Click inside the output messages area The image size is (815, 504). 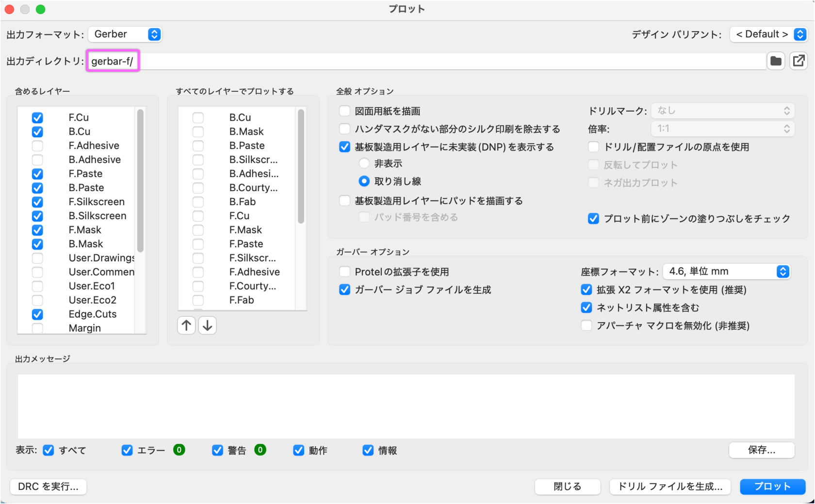point(406,406)
